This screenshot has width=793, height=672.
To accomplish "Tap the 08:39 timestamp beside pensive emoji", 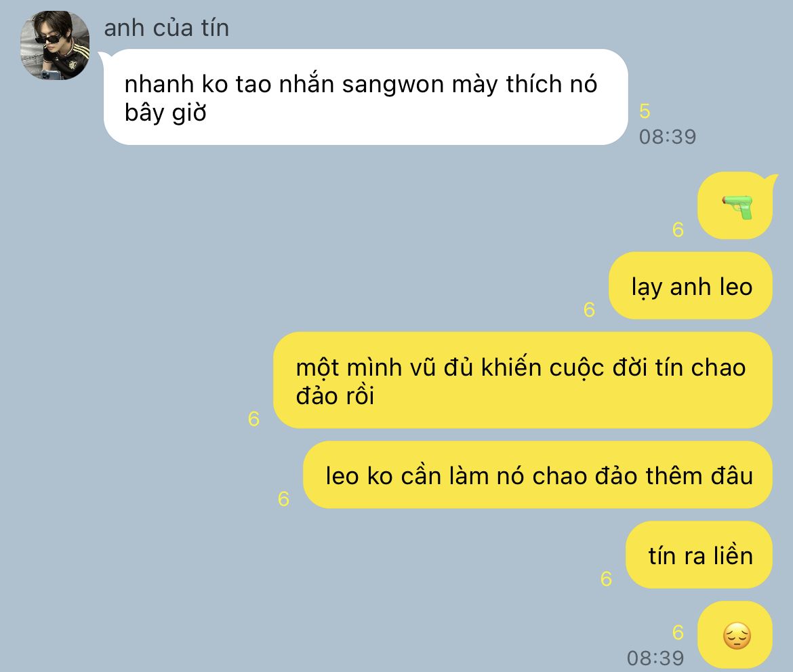I will (655, 658).
